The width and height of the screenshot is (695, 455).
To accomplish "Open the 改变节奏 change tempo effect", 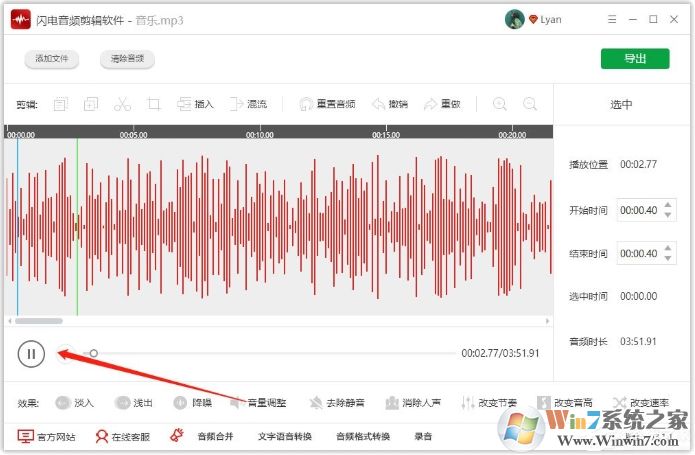I will coord(489,403).
